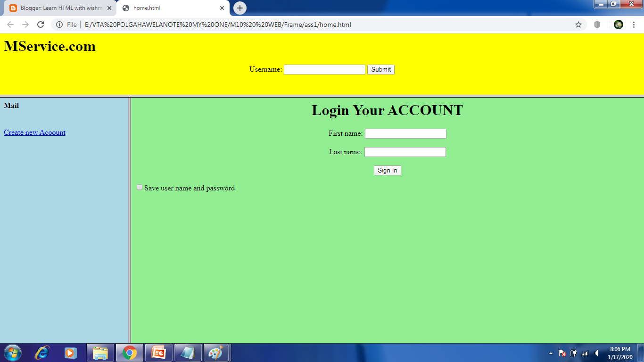644x362 pixels.
Task: Launch Paint from the taskbar
Action: pyautogui.click(x=216, y=353)
